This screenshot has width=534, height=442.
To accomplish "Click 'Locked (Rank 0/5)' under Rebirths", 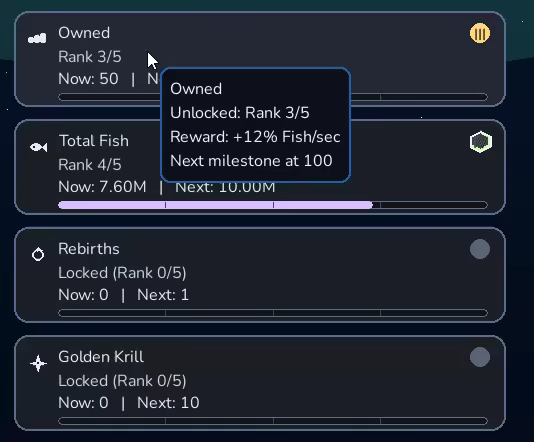I will pyautogui.click(x=122, y=273).
